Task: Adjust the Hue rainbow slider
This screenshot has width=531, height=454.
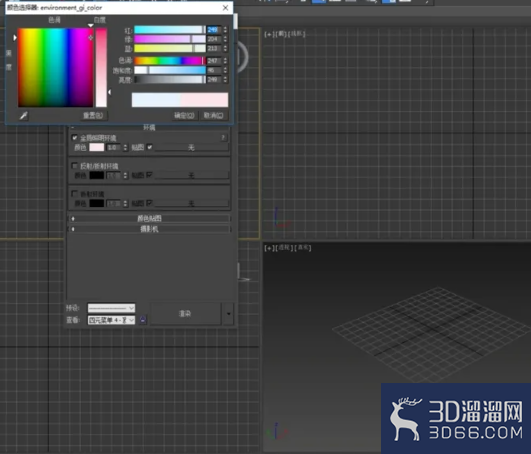Action: (170, 61)
